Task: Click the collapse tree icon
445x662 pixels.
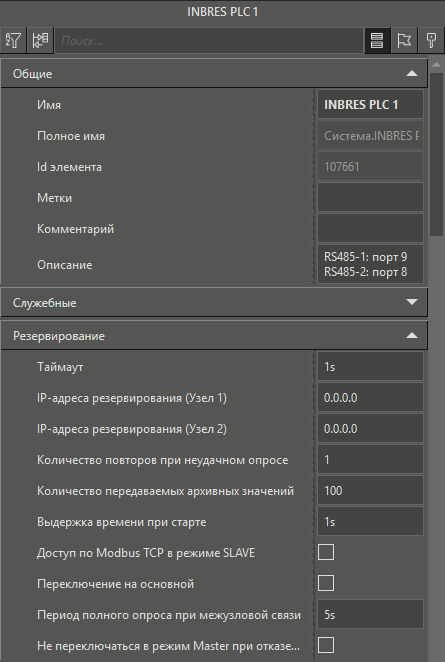Action: click(40, 41)
